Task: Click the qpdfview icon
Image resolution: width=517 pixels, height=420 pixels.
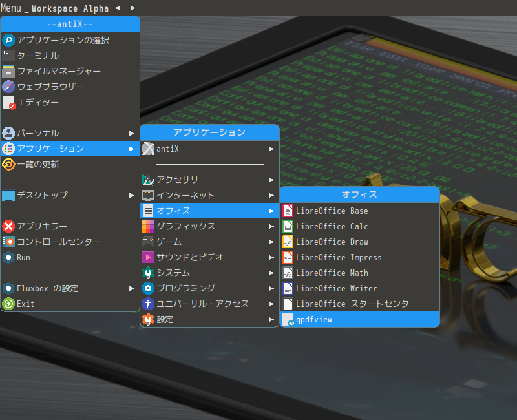Action: 288,319
